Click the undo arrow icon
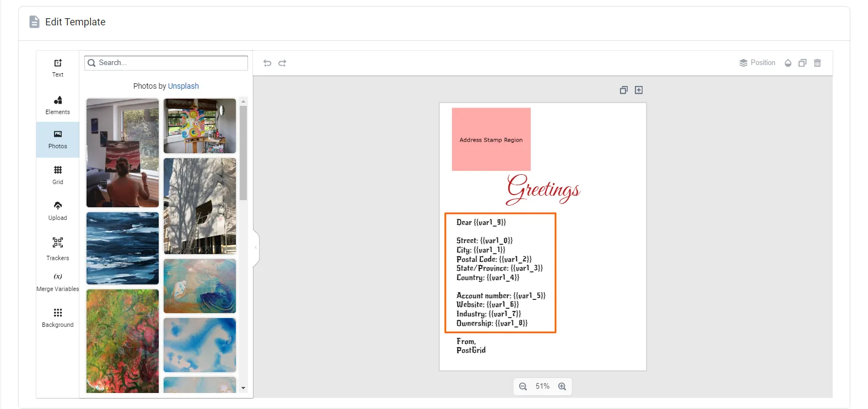Screen dimensions: 868x409 pyautogui.click(x=267, y=63)
